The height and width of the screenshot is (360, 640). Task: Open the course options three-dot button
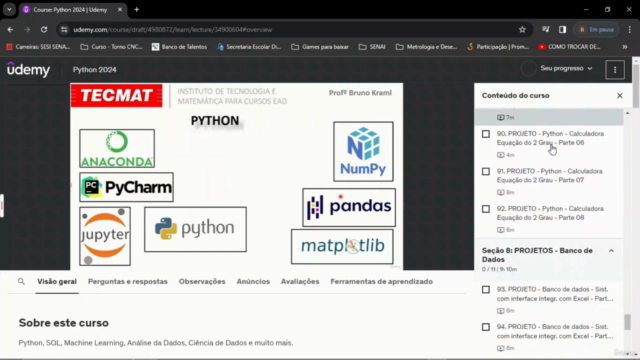pyautogui.click(x=615, y=70)
